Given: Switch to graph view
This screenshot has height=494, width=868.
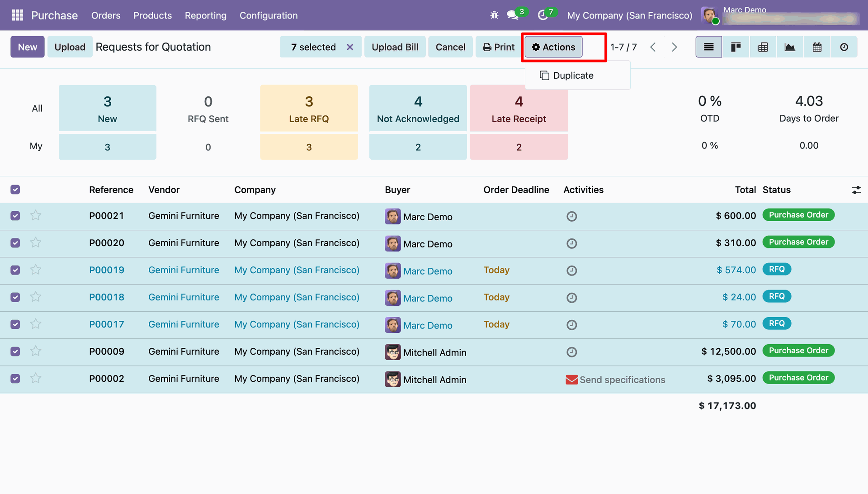Looking at the screenshot, I should pyautogui.click(x=790, y=47).
